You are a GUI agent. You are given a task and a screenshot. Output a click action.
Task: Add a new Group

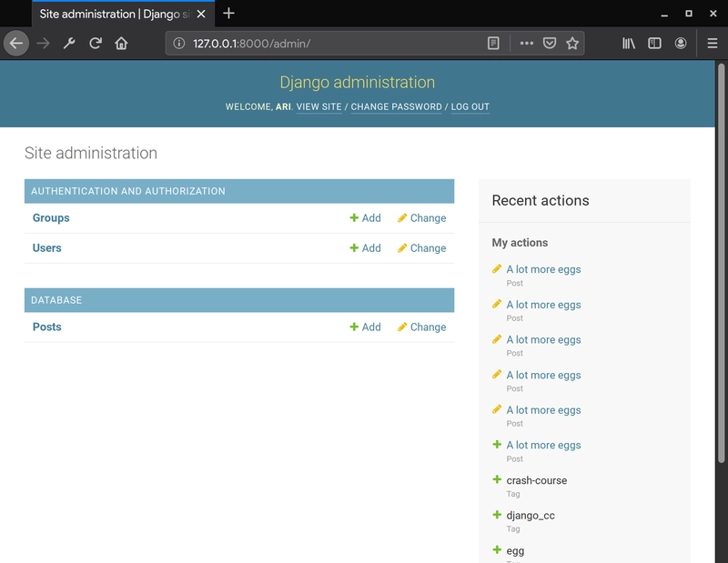coord(366,218)
